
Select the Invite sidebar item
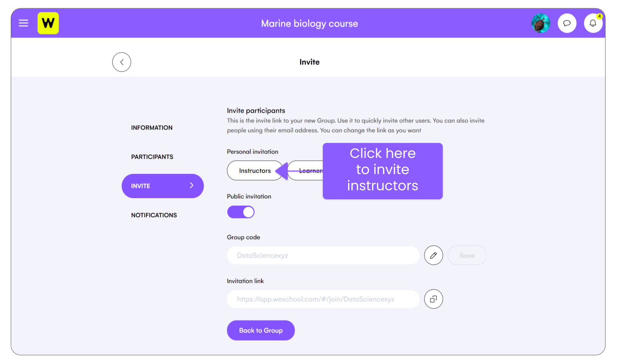point(163,186)
